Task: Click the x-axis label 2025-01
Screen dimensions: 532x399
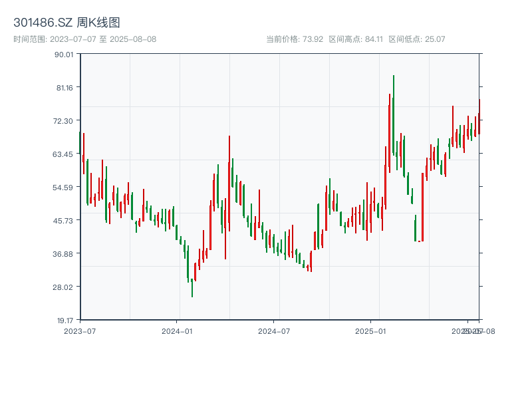Action: click(370, 331)
